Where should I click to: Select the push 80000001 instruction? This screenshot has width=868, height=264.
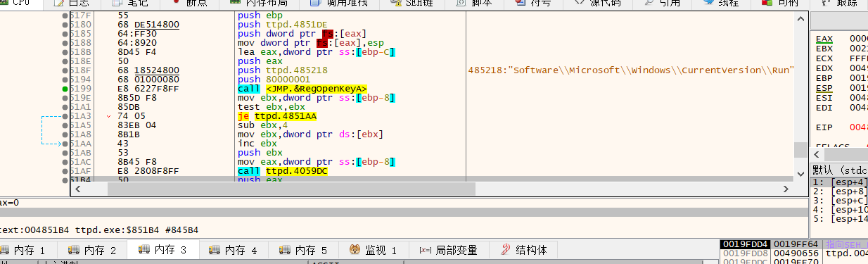click(x=270, y=79)
